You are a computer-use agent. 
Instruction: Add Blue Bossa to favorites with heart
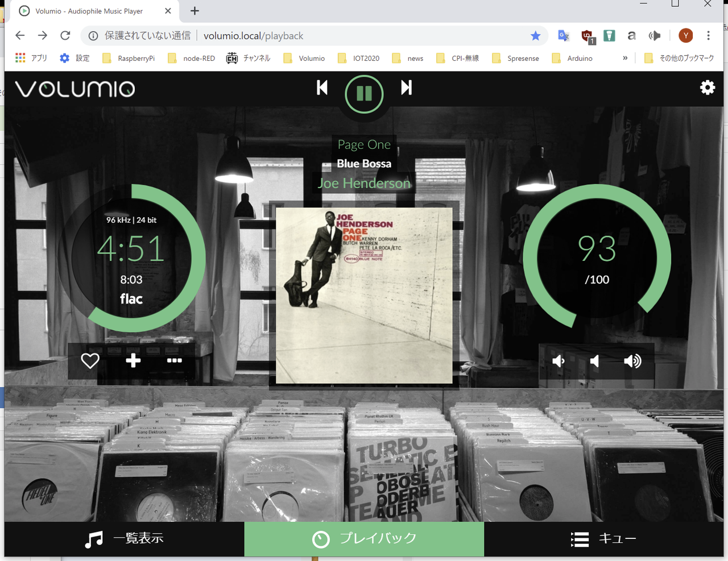90,361
